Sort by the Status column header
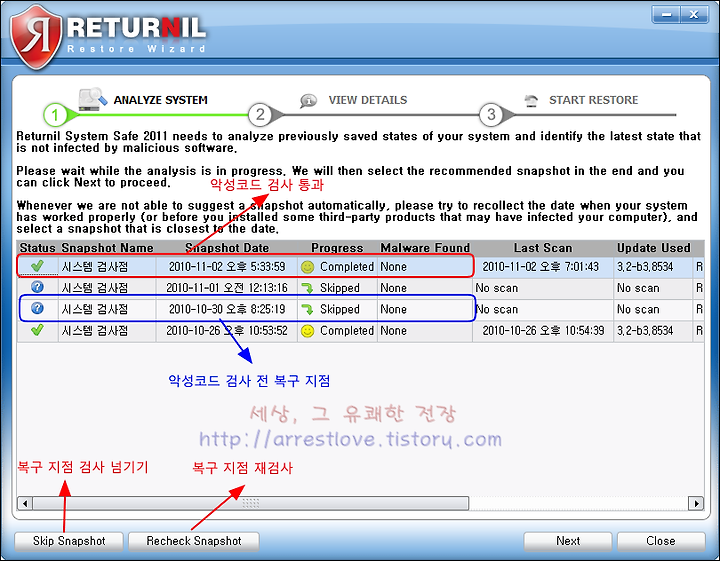Screen dimensions: 720x561 pos(38,248)
